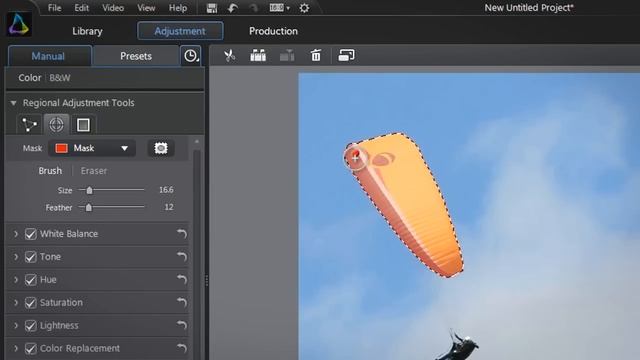Reset the Hue adjustments
Viewport: 640px width, 360px height.
182,280
